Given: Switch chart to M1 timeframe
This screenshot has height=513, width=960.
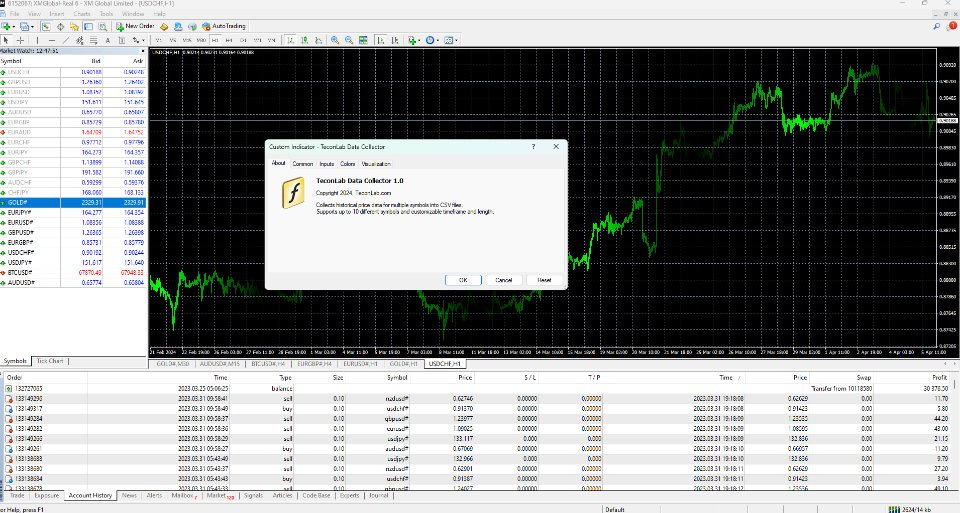Looking at the screenshot, I should (x=158, y=40).
